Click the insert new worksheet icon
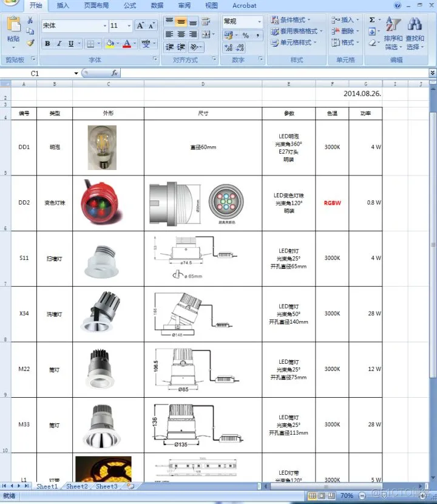The width and height of the screenshot is (437, 504). click(130, 486)
